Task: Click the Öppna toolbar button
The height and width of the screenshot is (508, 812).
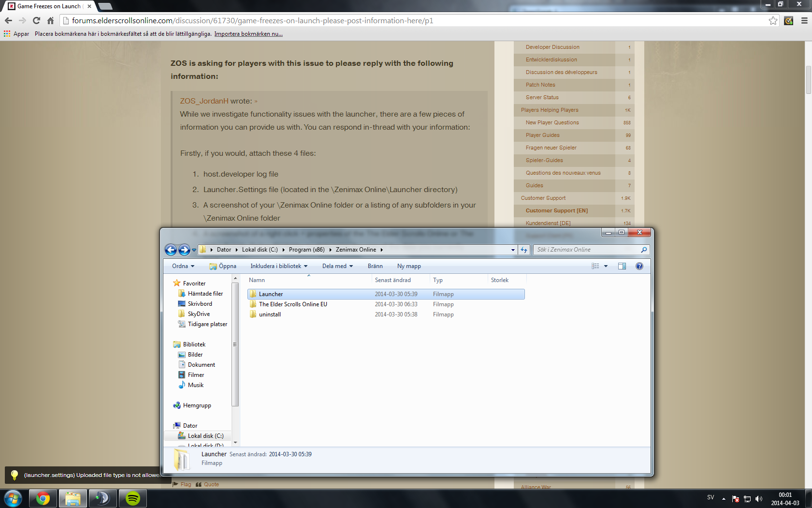Action: point(223,266)
